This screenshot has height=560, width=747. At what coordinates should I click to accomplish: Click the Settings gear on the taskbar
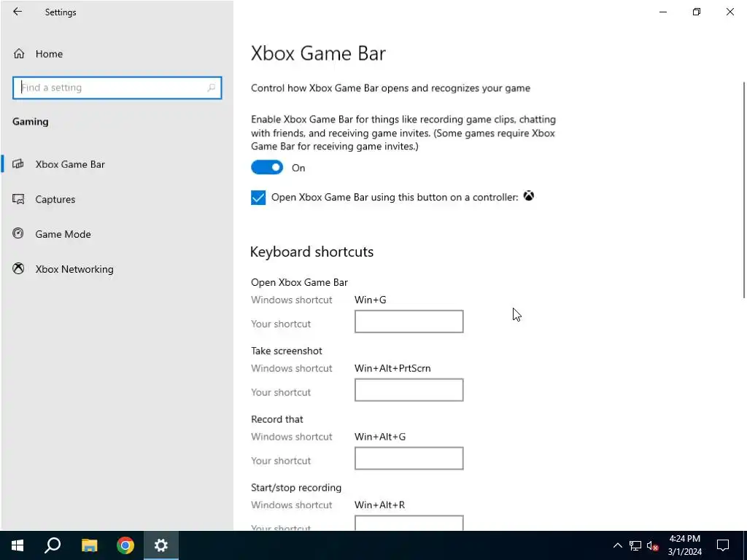(161, 545)
